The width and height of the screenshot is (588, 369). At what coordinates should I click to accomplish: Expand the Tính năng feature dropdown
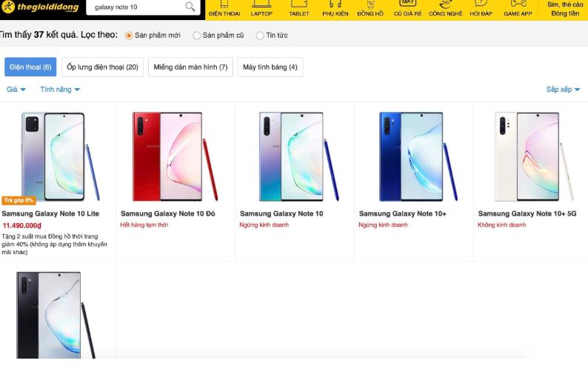click(x=60, y=90)
